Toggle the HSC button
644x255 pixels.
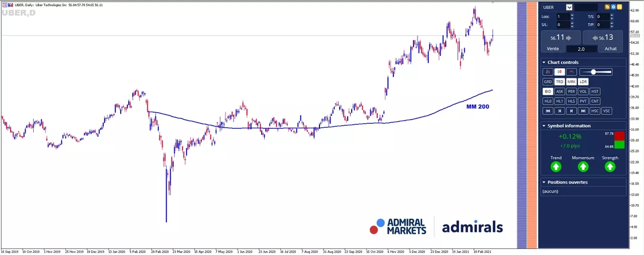click(595, 111)
